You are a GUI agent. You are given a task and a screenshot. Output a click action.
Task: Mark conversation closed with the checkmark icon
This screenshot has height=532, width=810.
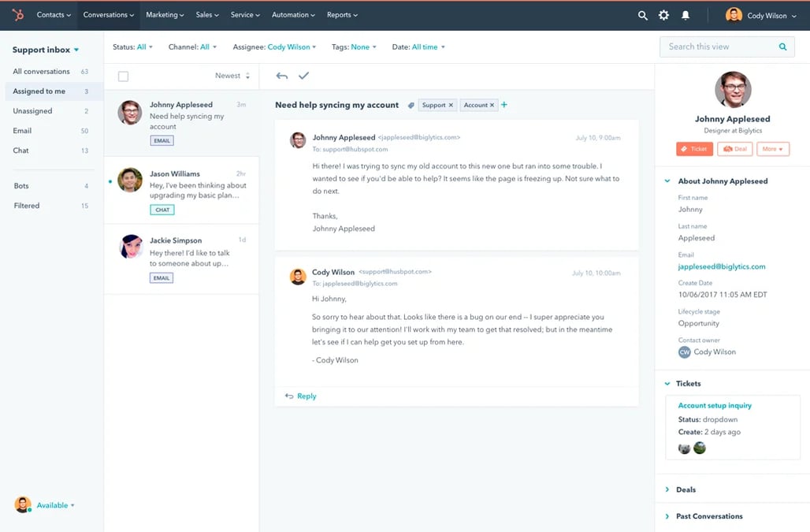(303, 76)
